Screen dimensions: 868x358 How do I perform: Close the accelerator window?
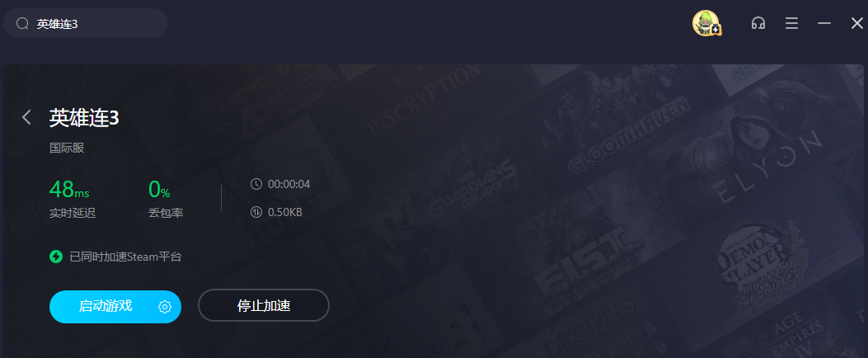point(857,23)
